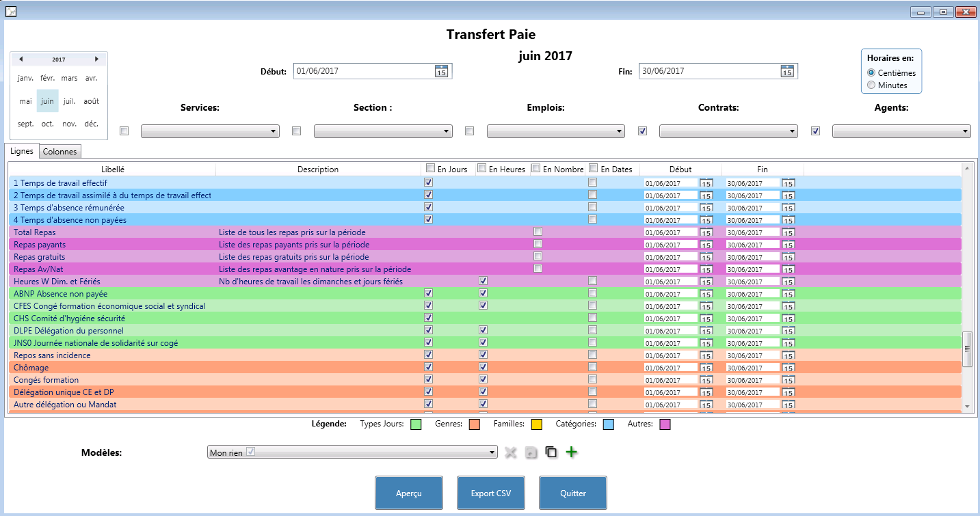Expand the Contrats dropdown

click(x=728, y=131)
